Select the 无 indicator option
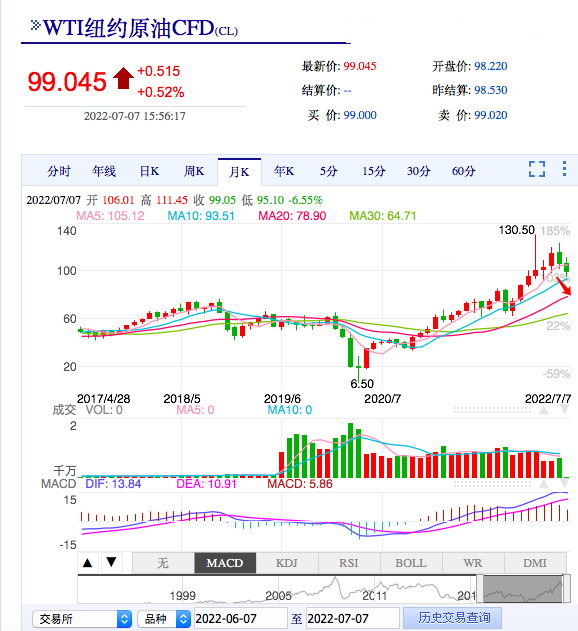Image resolution: width=578 pixels, height=631 pixels. click(x=163, y=563)
